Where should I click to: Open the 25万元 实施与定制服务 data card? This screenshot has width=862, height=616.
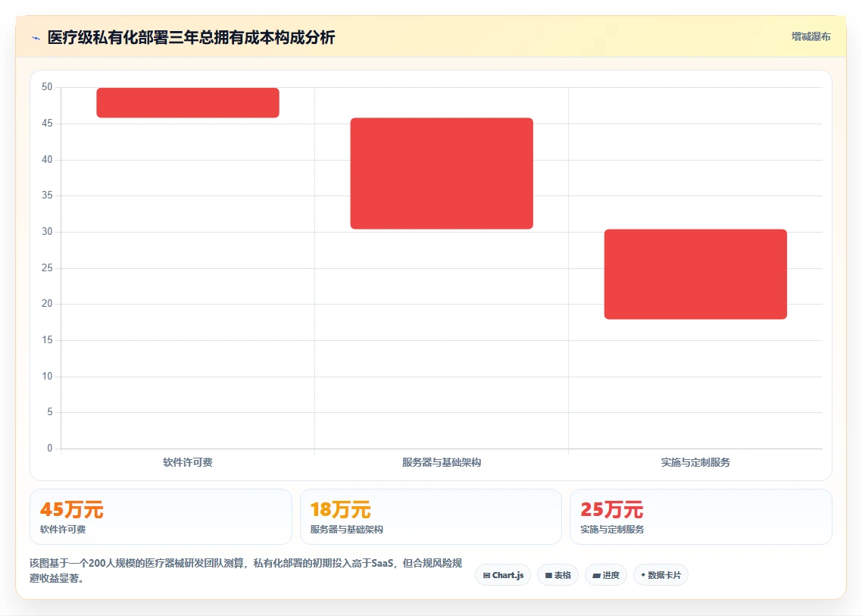701,517
